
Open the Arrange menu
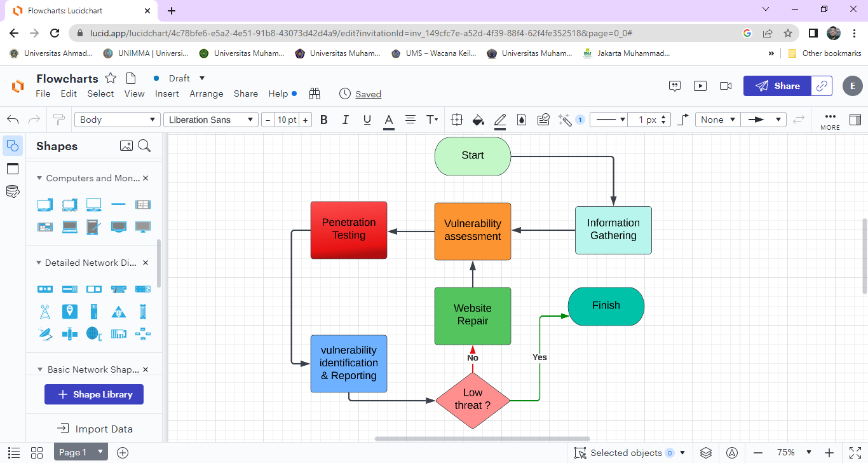click(x=207, y=93)
